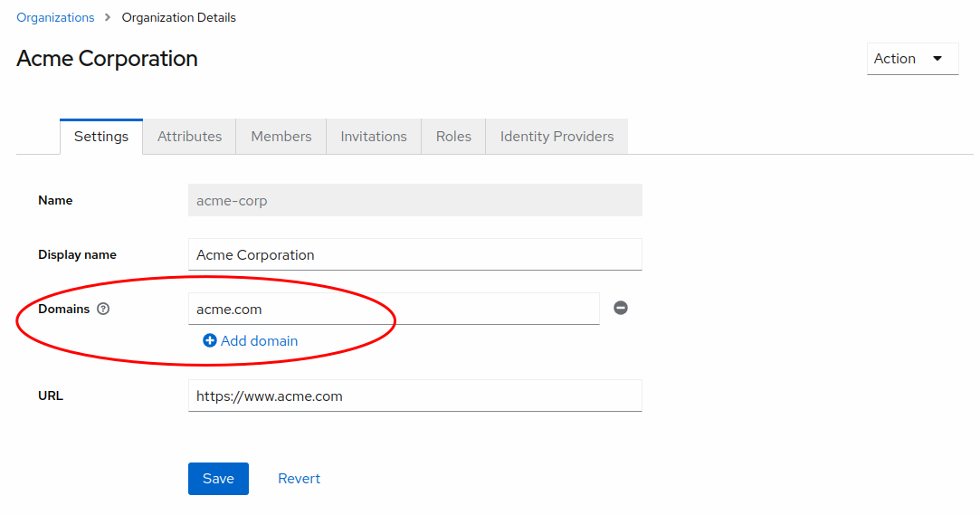Navigate to Organizations breadcrumb link
The width and height of the screenshot is (980, 515).
[55, 17]
